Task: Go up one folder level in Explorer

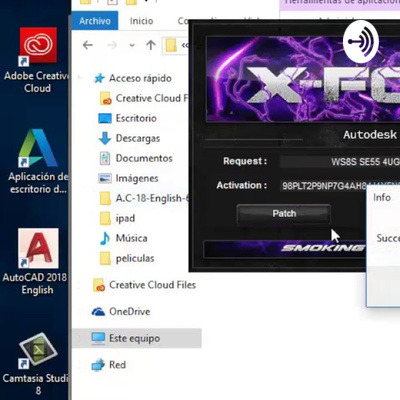Action: tap(151, 45)
